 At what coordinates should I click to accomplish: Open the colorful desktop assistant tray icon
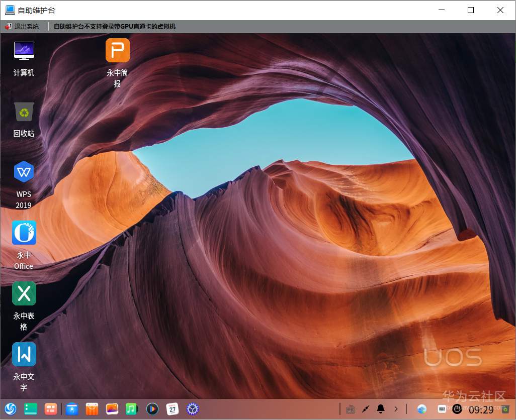tap(421, 409)
